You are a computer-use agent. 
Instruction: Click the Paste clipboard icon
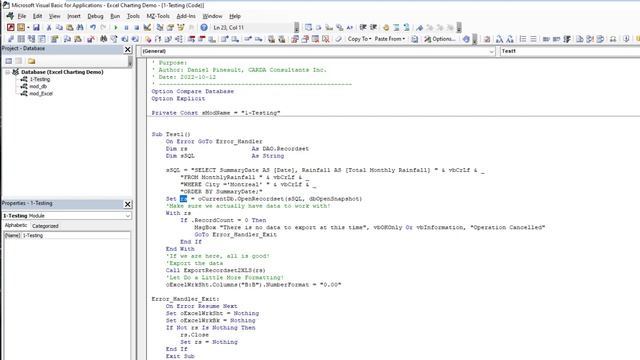[70, 27]
